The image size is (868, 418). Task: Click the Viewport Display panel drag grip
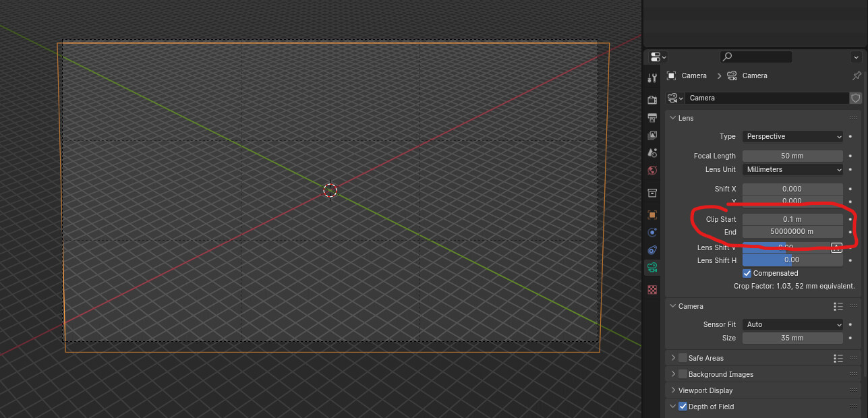click(854, 390)
